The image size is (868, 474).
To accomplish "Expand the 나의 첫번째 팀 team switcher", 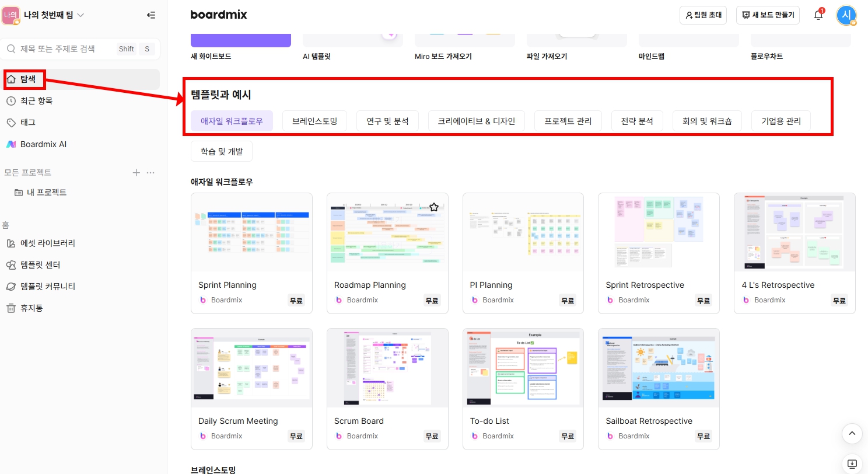I will click(x=52, y=15).
